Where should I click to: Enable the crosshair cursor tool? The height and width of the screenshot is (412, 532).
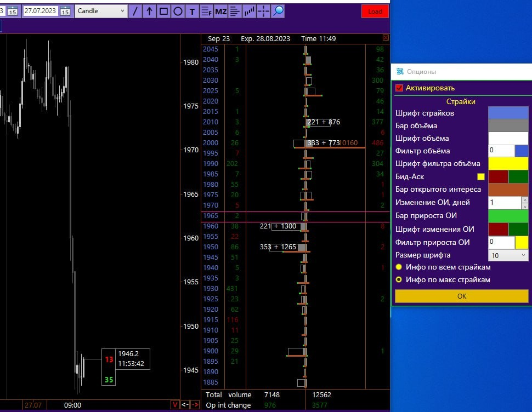pyautogui.click(x=264, y=11)
